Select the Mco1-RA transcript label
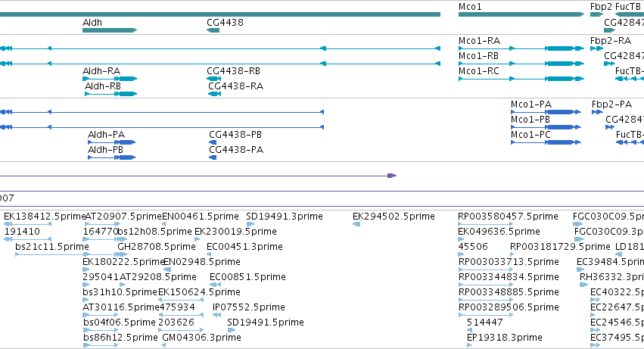Image resolution: width=644 pixels, height=349 pixels. [479, 41]
